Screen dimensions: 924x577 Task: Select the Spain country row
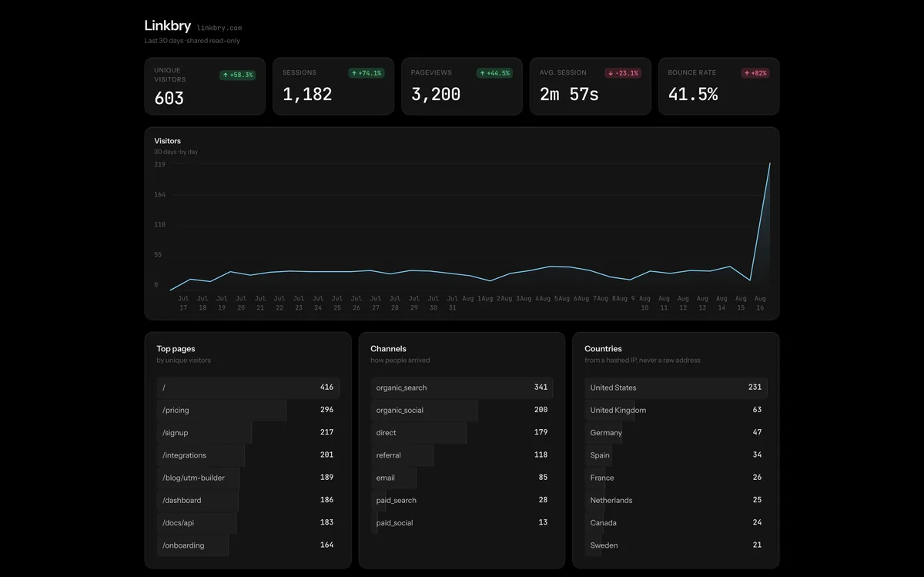tap(676, 455)
